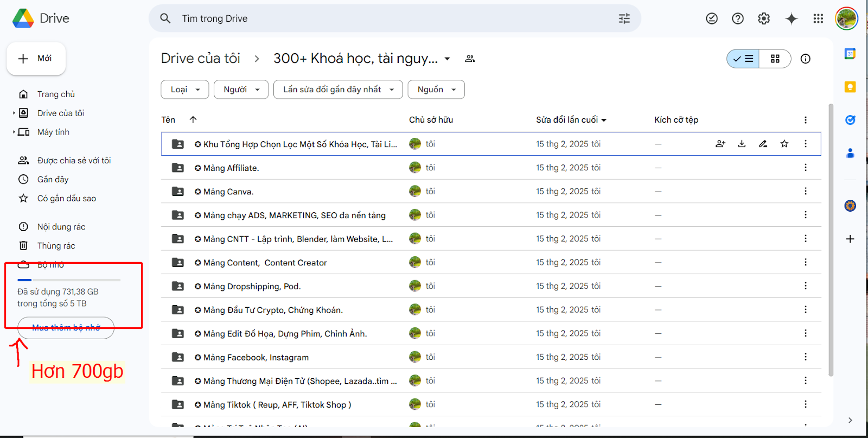868x438 pixels.
Task: Open more actions for Mảng Canva row
Action: 806,191
